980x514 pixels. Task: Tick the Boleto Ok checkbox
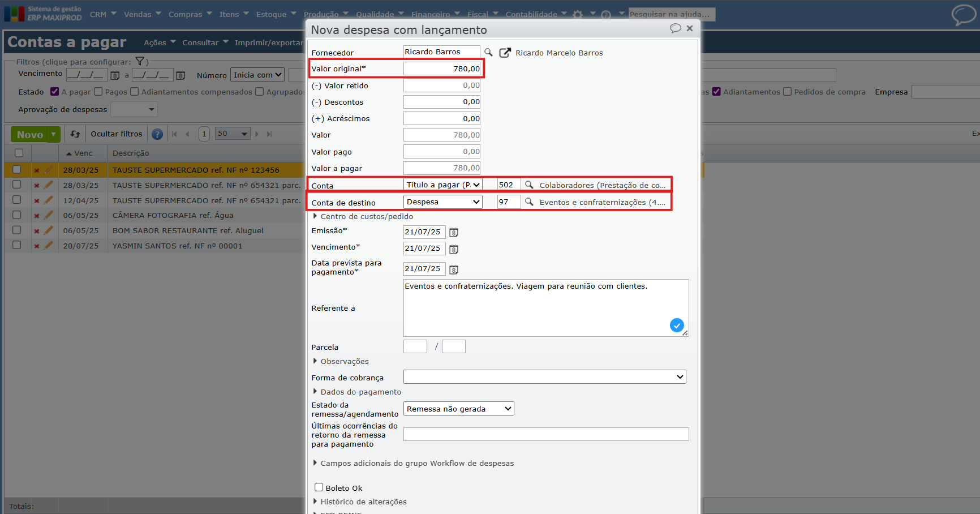point(319,487)
